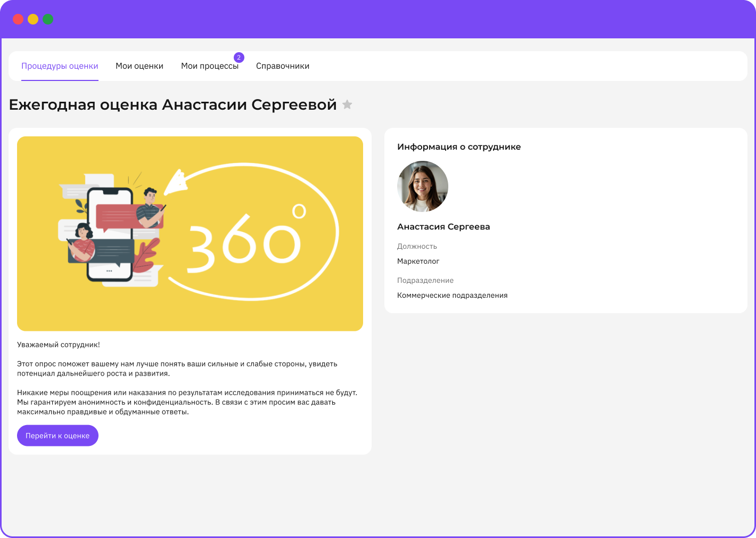Screen dimensions: 756x538
Task: Click the green maximize window button
Action: (x=48, y=19)
